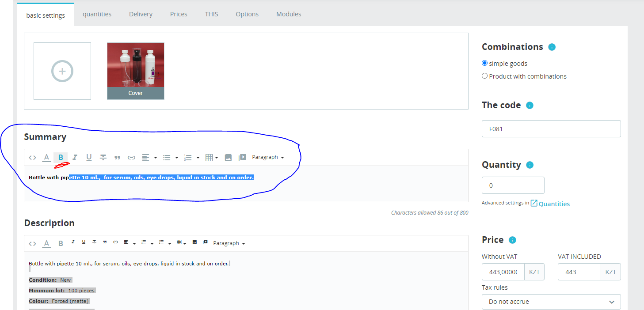
Task: Apply underline in Summary editor toolbar
Action: (x=89, y=157)
